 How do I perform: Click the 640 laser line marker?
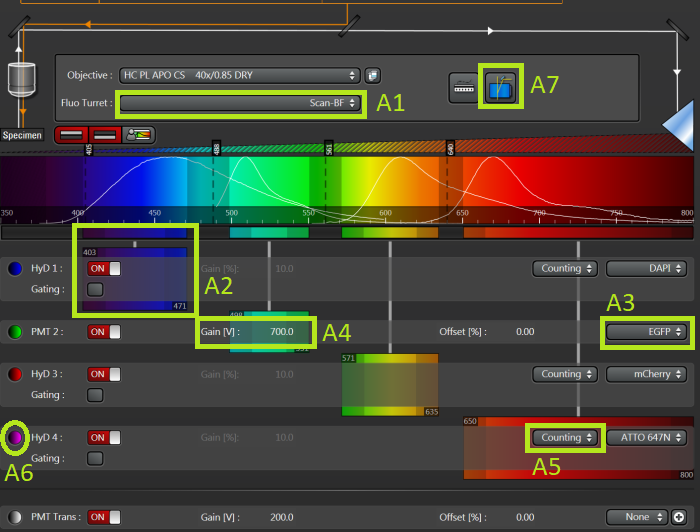[450, 148]
